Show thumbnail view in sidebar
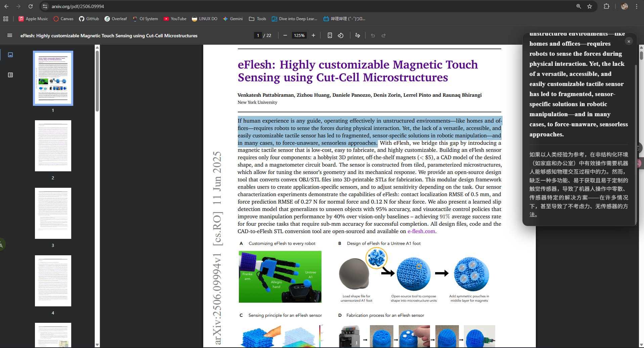644x348 pixels. (x=10, y=55)
